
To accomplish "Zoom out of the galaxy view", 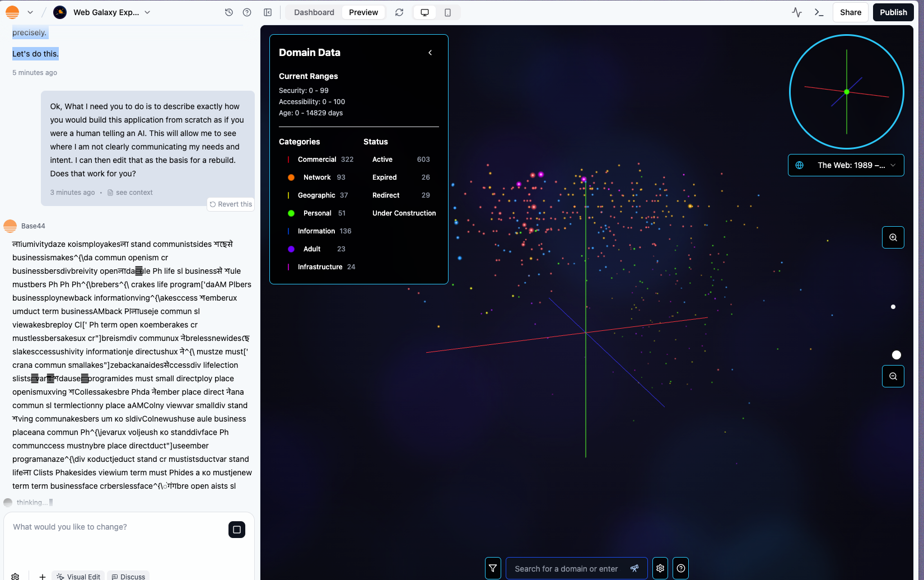I will coord(893,376).
